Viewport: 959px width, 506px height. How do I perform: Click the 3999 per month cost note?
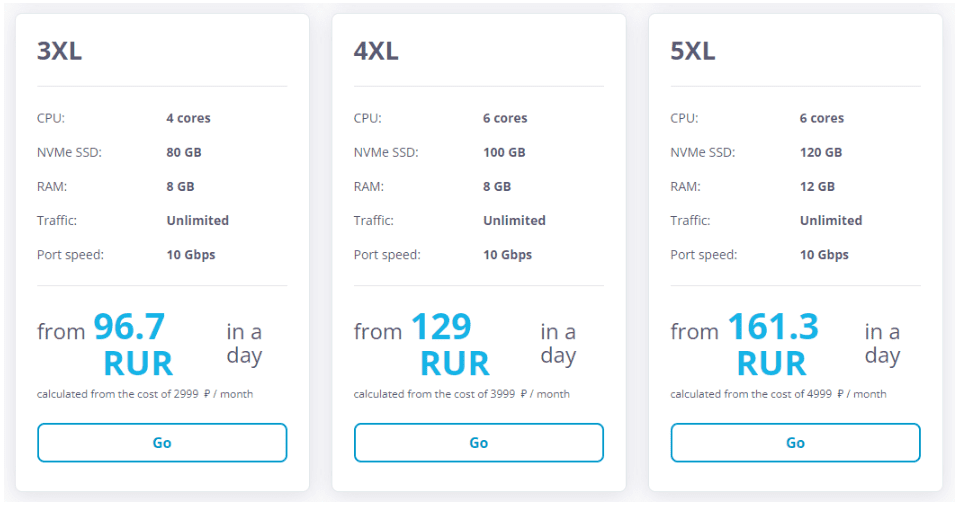pyautogui.click(x=462, y=394)
